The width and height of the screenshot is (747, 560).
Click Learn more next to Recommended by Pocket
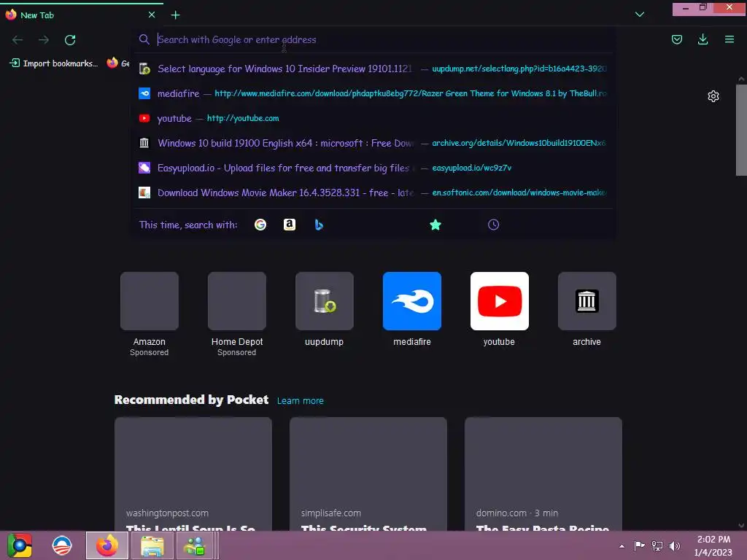point(301,401)
